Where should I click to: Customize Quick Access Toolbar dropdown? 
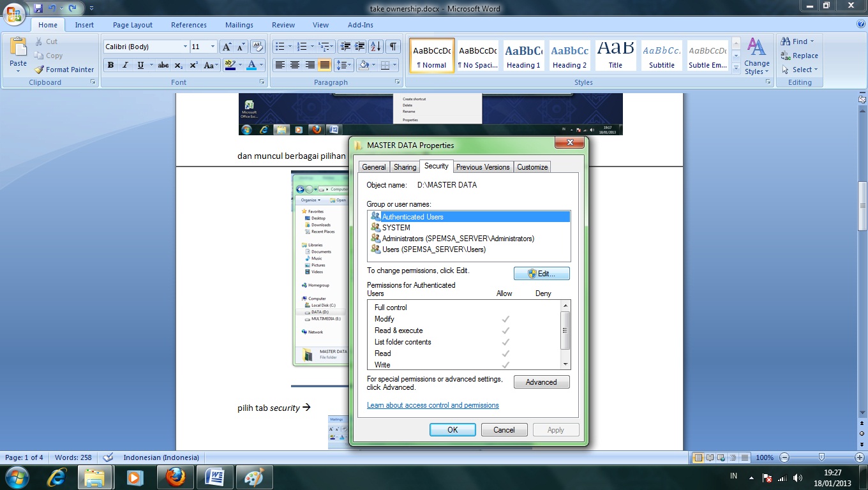click(x=91, y=8)
